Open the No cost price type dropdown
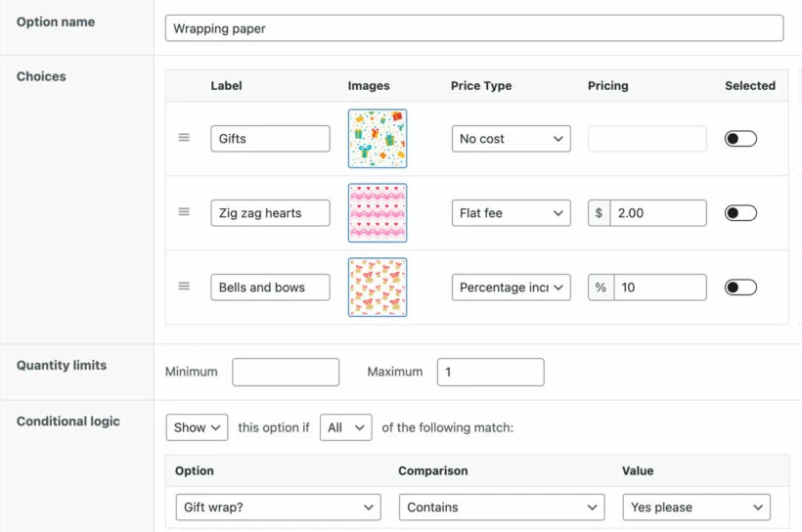Viewport: 802px width, 532px height. pos(511,139)
